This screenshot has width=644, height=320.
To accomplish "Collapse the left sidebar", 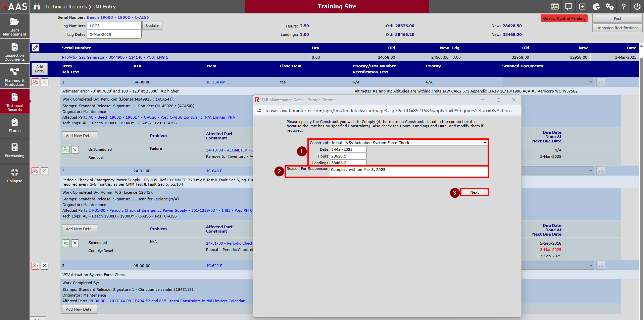I will point(15,176).
